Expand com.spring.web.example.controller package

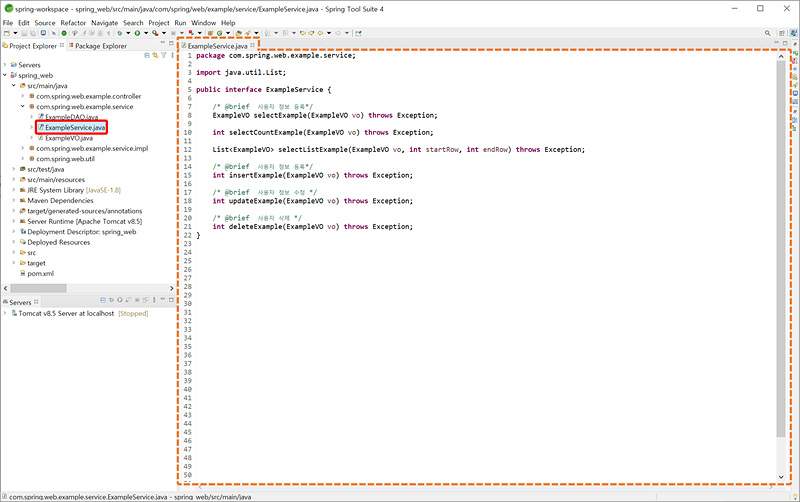click(x=22, y=96)
